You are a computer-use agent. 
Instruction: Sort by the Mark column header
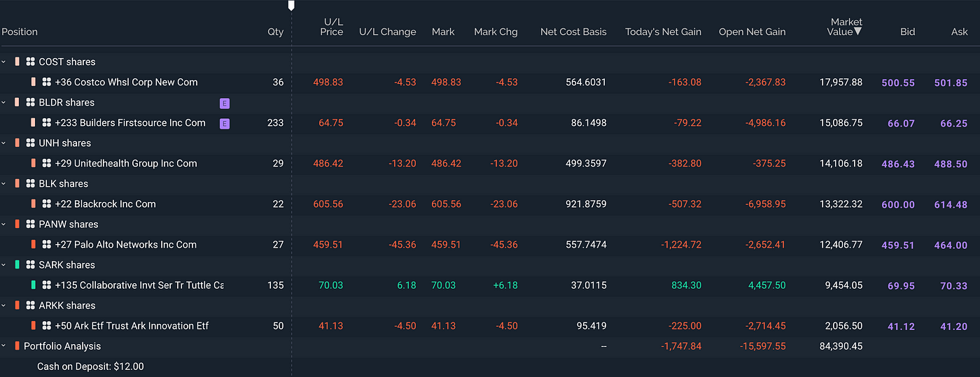tap(443, 31)
